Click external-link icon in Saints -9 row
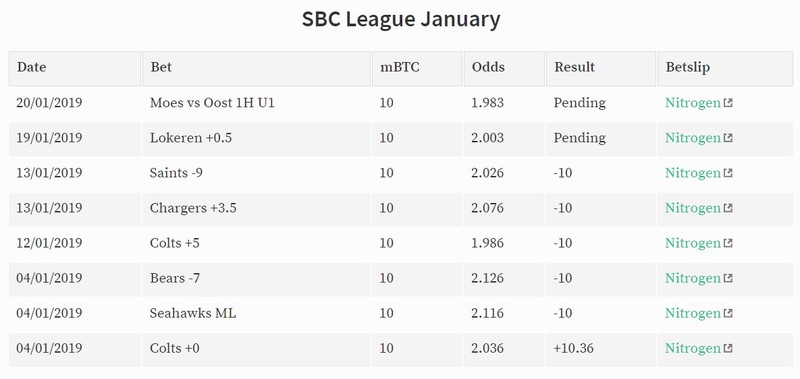 pos(728,173)
